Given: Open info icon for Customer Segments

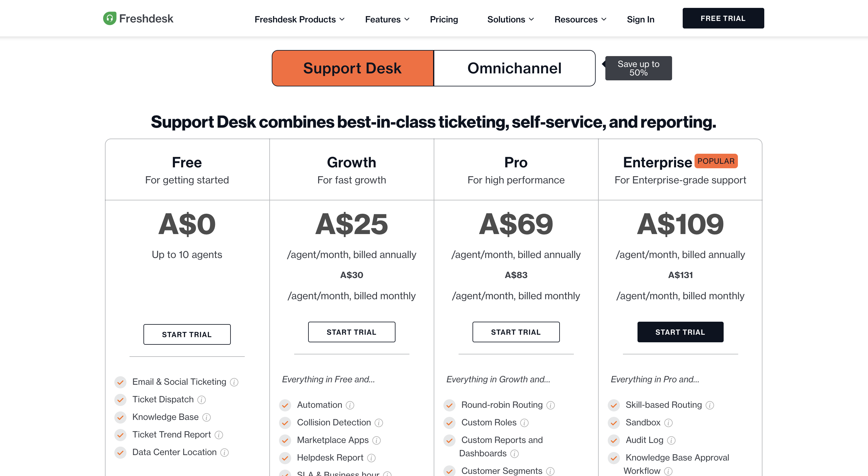Looking at the screenshot, I should tap(550, 471).
